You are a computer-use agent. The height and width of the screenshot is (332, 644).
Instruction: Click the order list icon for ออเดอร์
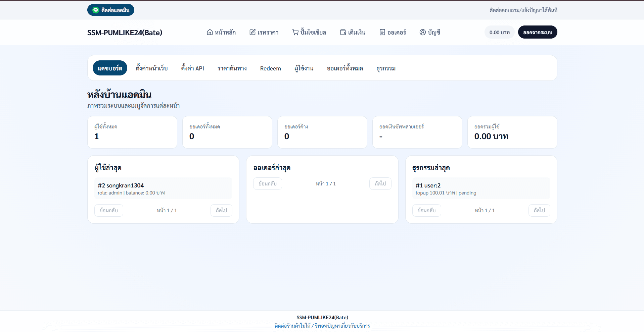pos(382,32)
